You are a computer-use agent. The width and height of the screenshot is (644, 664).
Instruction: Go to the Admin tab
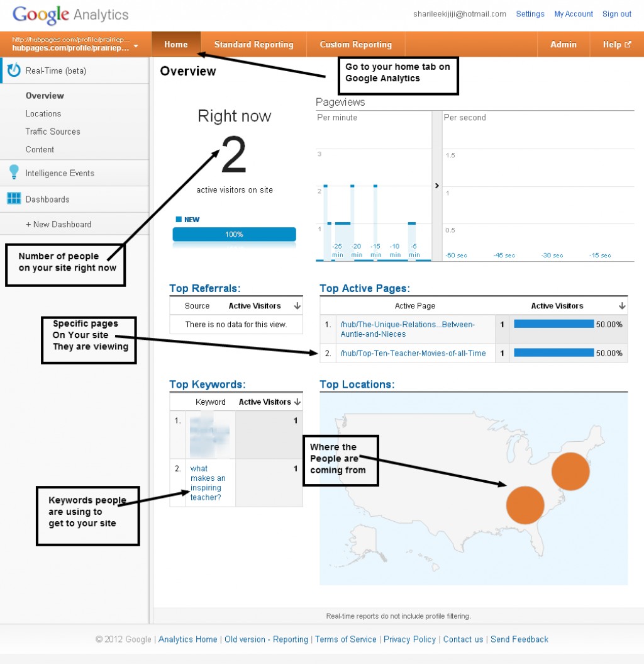coord(563,45)
